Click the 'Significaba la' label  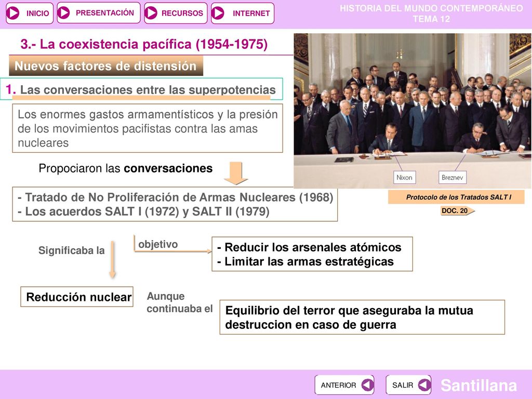click(72, 250)
